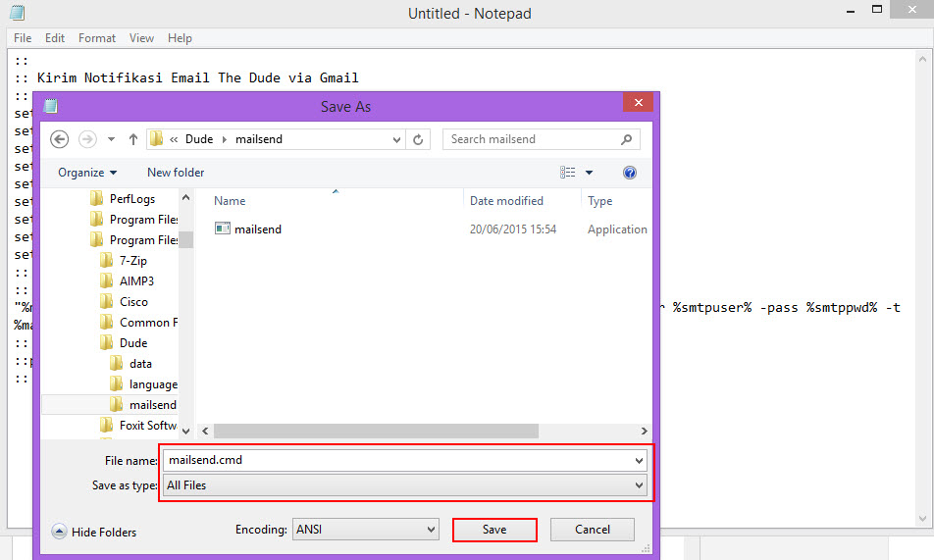Open Notepad Format menu

pyautogui.click(x=97, y=38)
